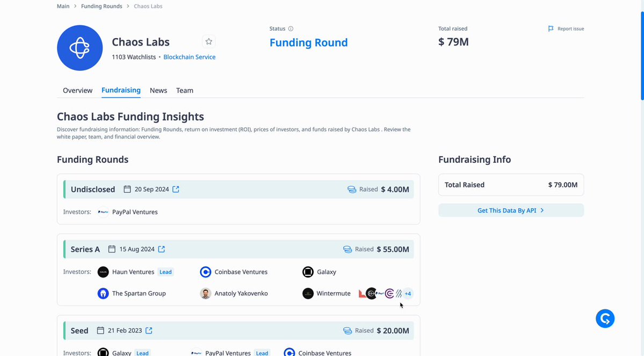Viewport: 644px width, 356px height.
Task: Click the Haun Ventures logo
Action: point(103,272)
